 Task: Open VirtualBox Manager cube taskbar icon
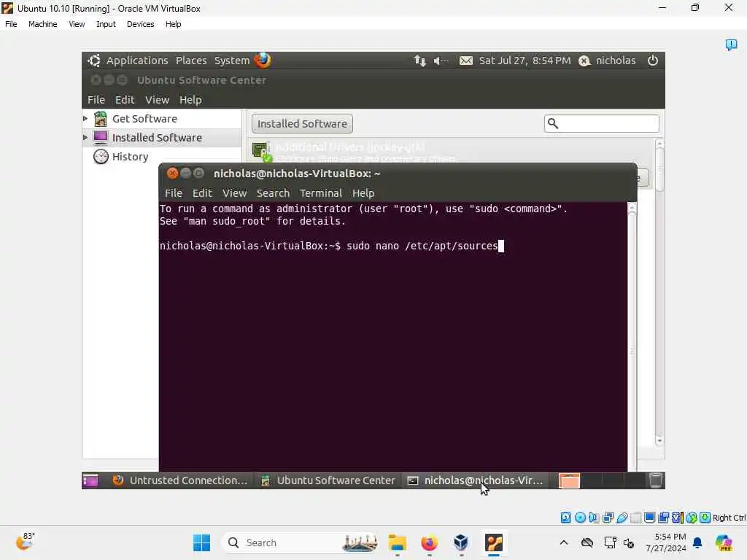[461, 542]
